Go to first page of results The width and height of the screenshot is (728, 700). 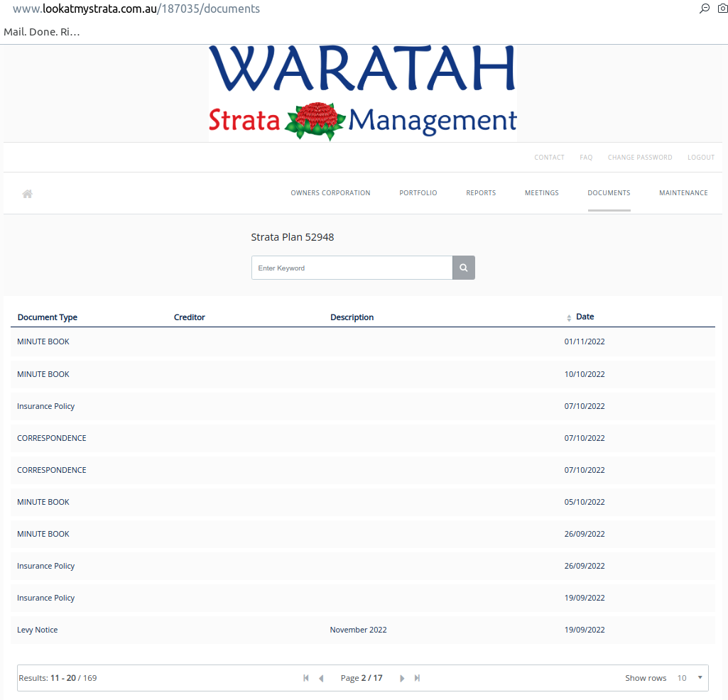pos(306,678)
